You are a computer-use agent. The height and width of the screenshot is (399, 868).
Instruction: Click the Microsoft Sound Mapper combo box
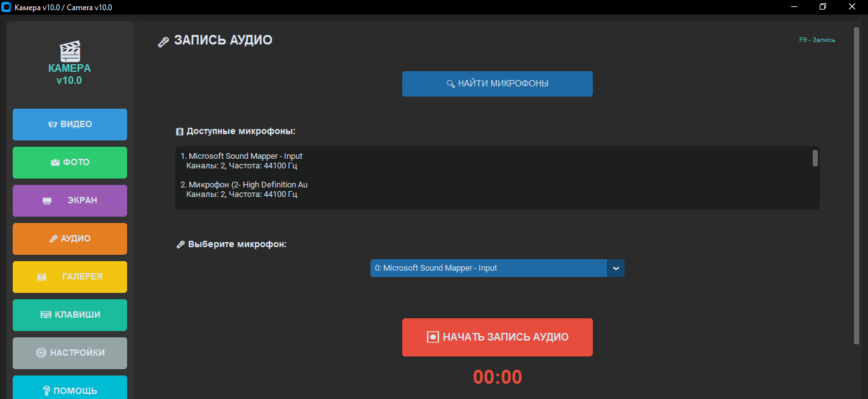point(489,268)
